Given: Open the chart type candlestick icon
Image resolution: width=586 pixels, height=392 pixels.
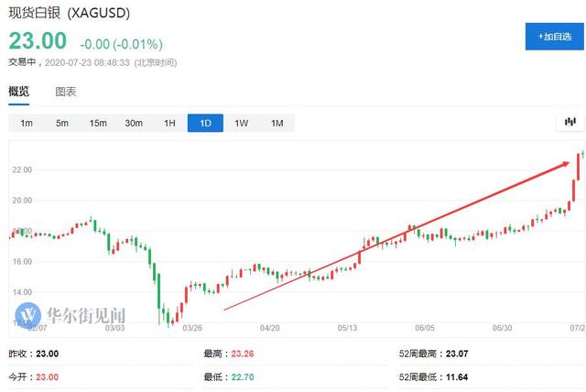Looking at the screenshot, I should point(570,122).
